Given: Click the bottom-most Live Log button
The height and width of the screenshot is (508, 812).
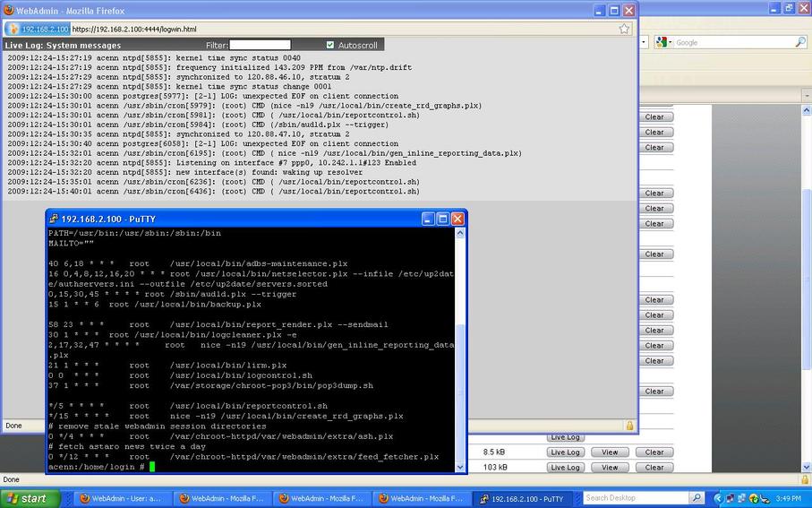Looking at the screenshot, I should point(566,468).
